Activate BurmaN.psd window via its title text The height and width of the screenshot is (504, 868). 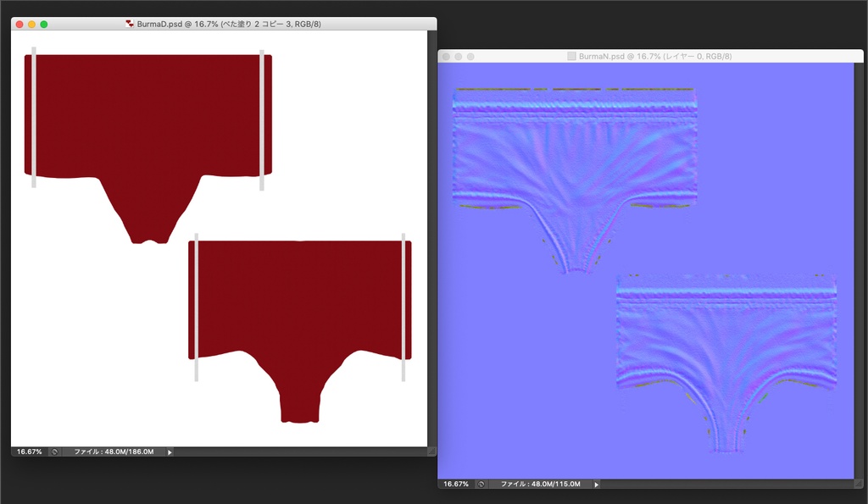pos(655,57)
